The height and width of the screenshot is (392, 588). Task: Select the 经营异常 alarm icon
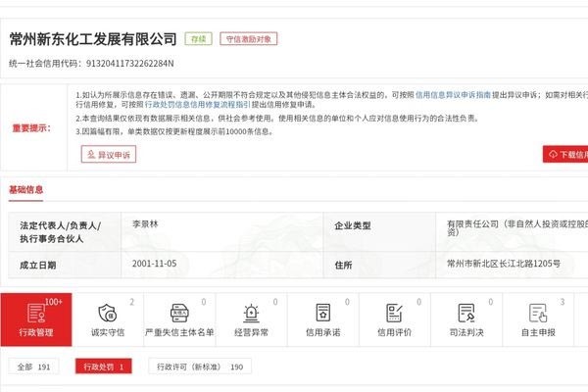tap(251, 314)
